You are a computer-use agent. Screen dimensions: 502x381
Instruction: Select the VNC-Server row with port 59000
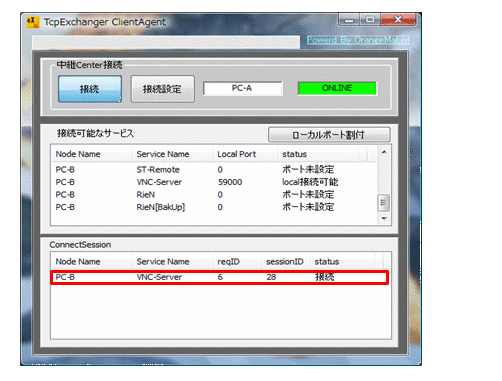point(215,182)
